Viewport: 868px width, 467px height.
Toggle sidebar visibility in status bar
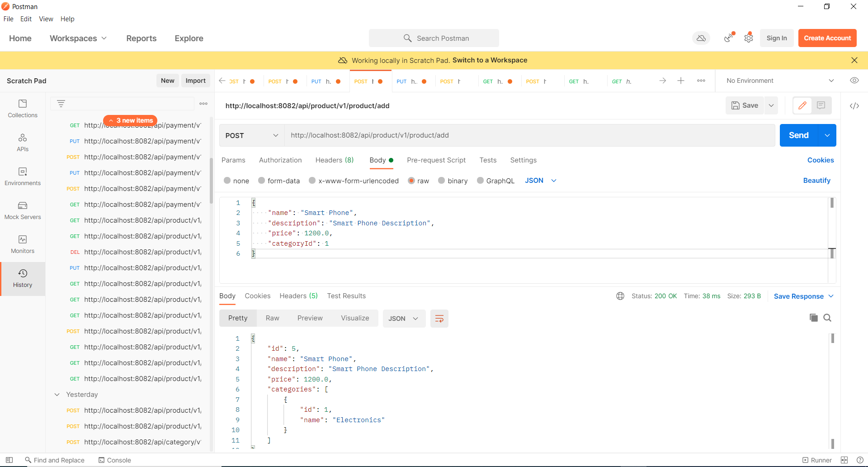(x=9, y=460)
